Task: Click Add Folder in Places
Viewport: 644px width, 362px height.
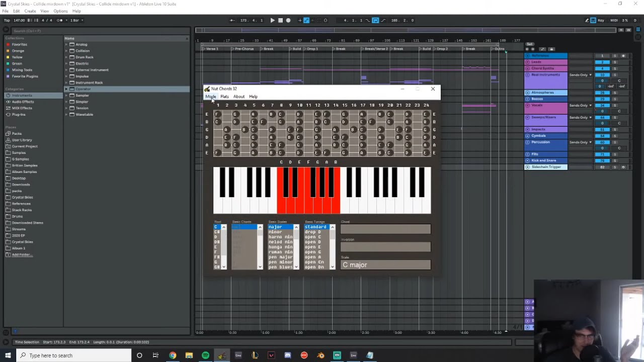Action: [x=22, y=254]
